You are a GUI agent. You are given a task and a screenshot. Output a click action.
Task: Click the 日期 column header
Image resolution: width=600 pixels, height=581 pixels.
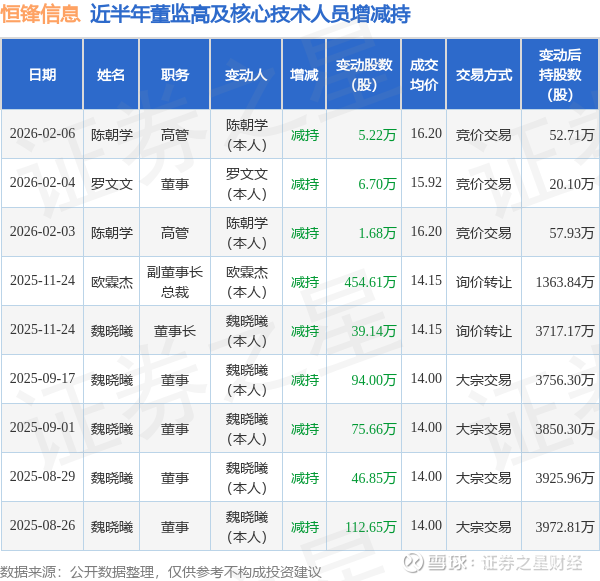pyautogui.click(x=42, y=75)
